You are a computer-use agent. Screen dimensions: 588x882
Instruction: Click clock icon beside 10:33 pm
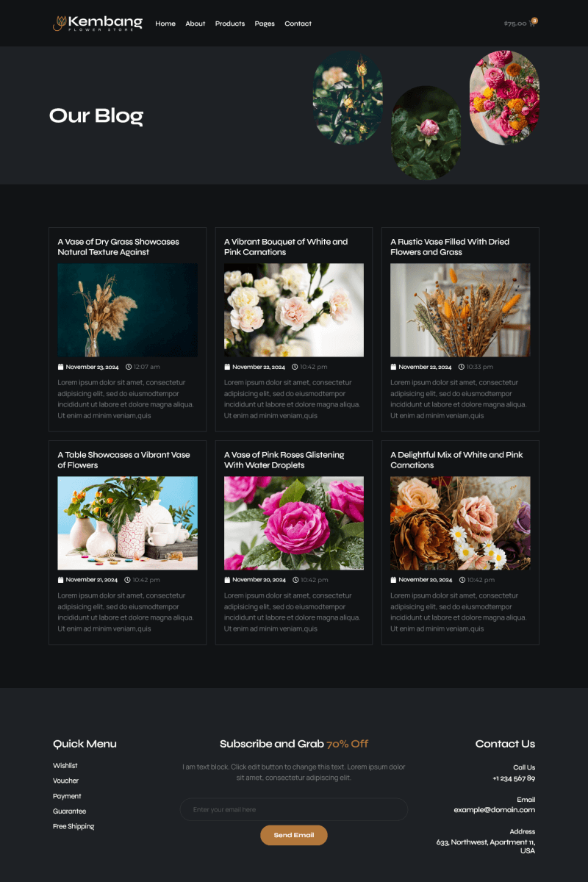[462, 367]
